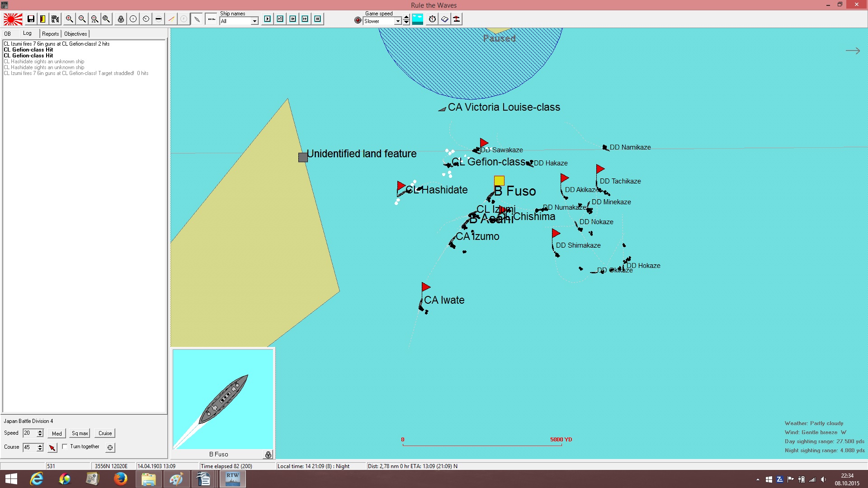The image size is (868, 488).
Task: Click the fast forward double arrow button
Action: 305,19
